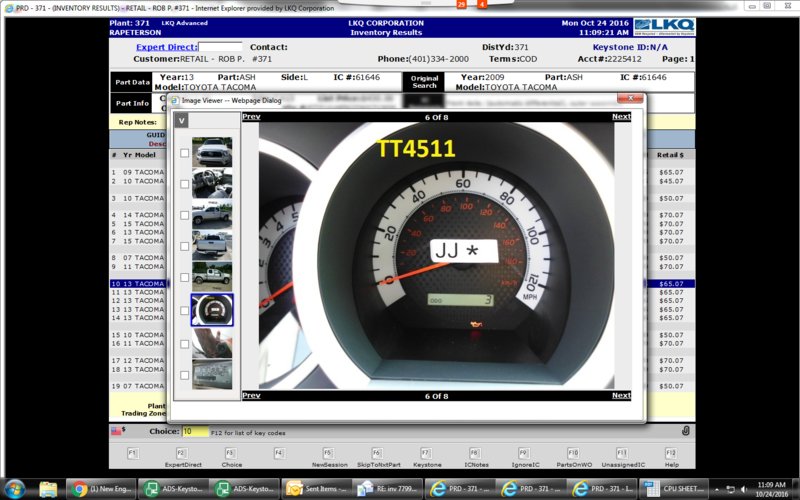The height and width of the screenshot is (500, 800).
Task: Open the interior steering wheel thumbnail
Action: 212,183
